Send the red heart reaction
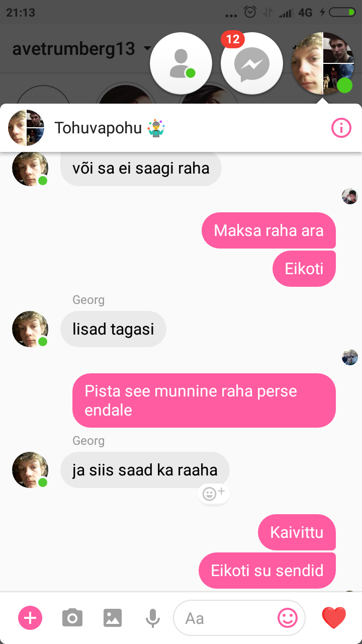Image resolution: width=362 pixels, height=644 pixels. [334, 618]
